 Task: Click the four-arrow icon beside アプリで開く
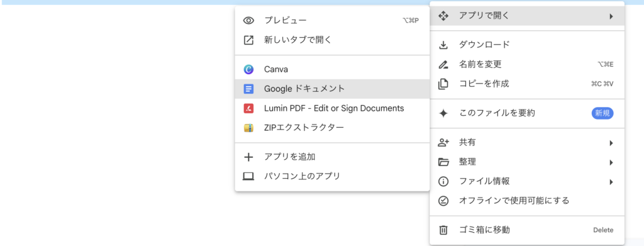click(443, 16)
